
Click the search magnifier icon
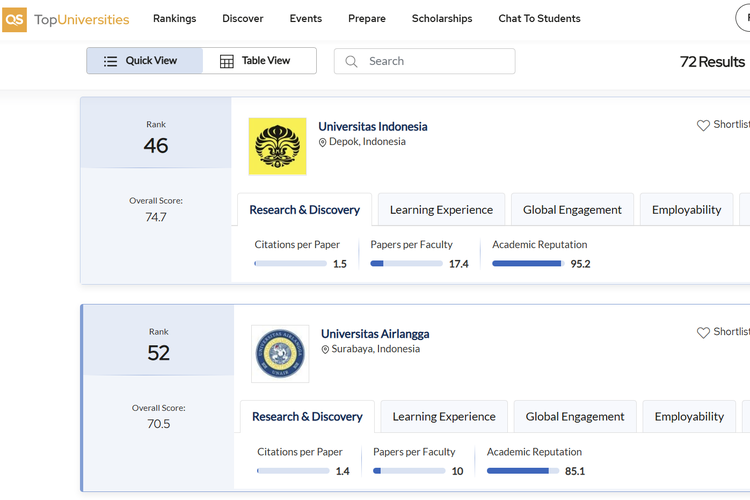(351, 61)
